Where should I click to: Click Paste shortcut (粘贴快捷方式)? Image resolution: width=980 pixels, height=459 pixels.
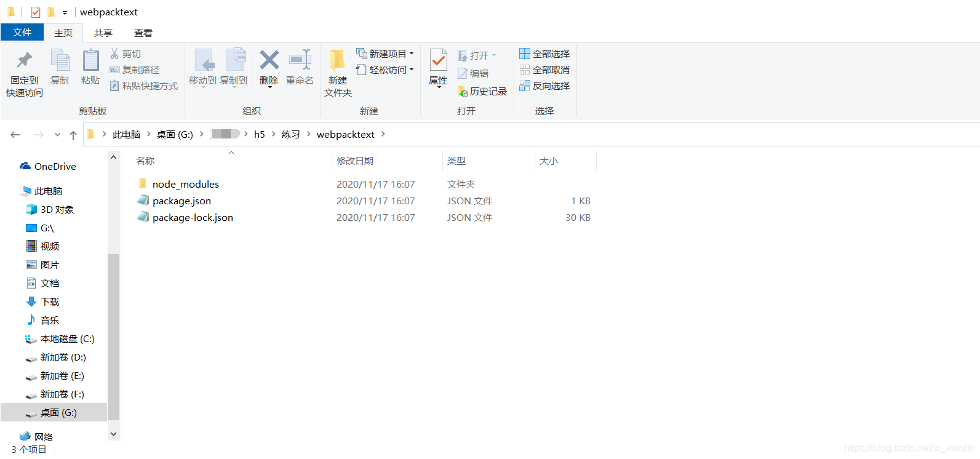click(x=144, y=86)
